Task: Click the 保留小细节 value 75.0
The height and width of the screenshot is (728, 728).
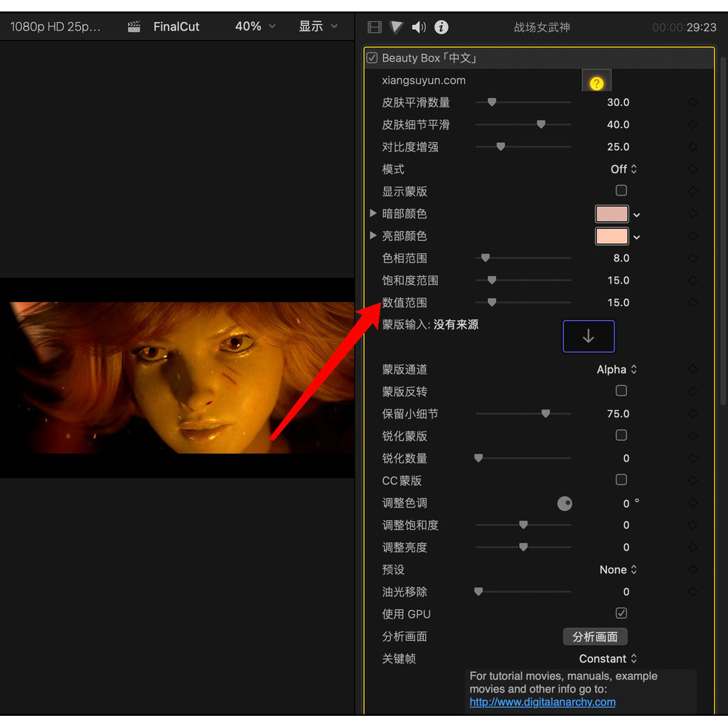Action: coord(618,414)
